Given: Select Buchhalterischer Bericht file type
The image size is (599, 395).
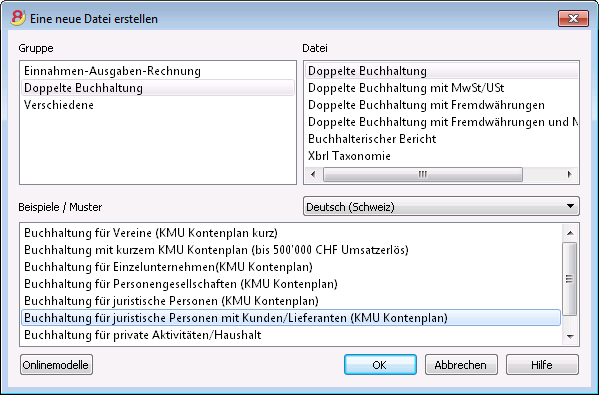Looking at the screenshot, I should click(x=372, y=139).
